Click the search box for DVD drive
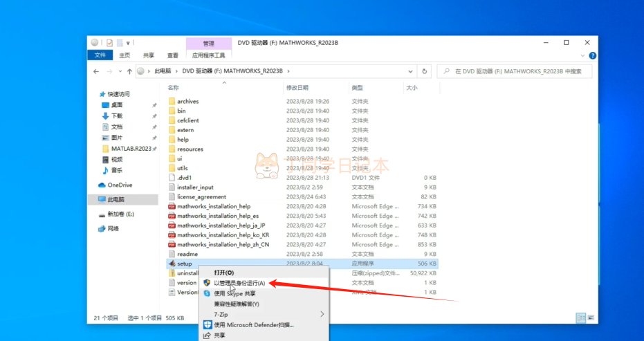The image size is (644, 341). (x=515, y=71)
